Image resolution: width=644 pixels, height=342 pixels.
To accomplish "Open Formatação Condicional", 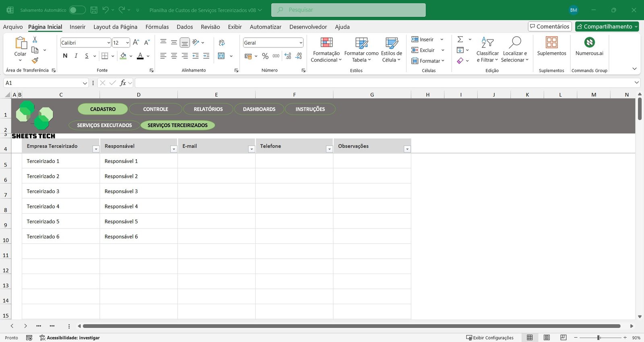I will click(x=326, y=50).
